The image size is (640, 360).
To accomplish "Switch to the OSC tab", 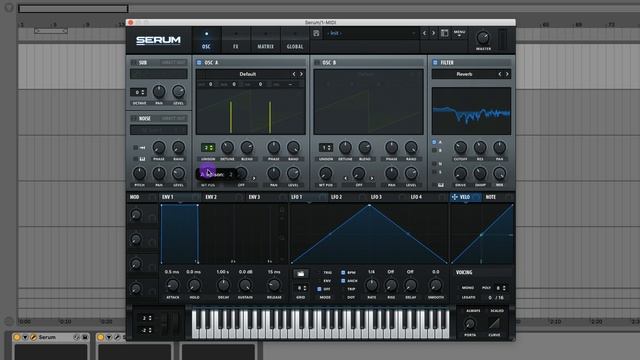I will click(206, 40).
